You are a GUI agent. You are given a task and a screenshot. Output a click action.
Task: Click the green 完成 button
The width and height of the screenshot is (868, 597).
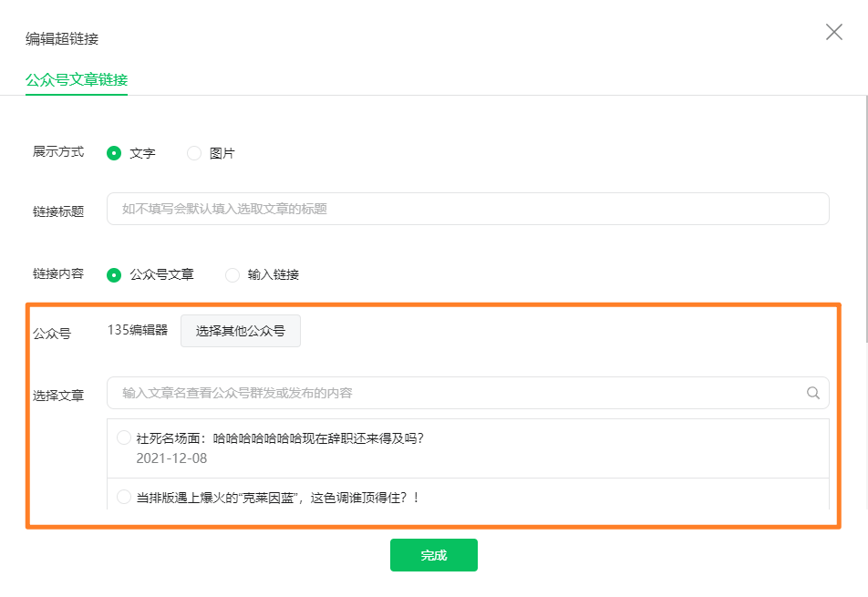coord(433,555)
